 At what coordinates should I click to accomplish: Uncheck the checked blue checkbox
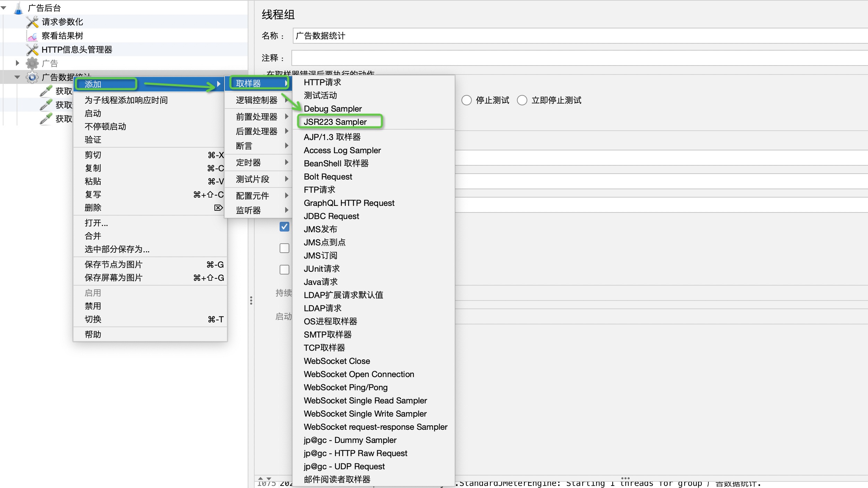point(284,227)
